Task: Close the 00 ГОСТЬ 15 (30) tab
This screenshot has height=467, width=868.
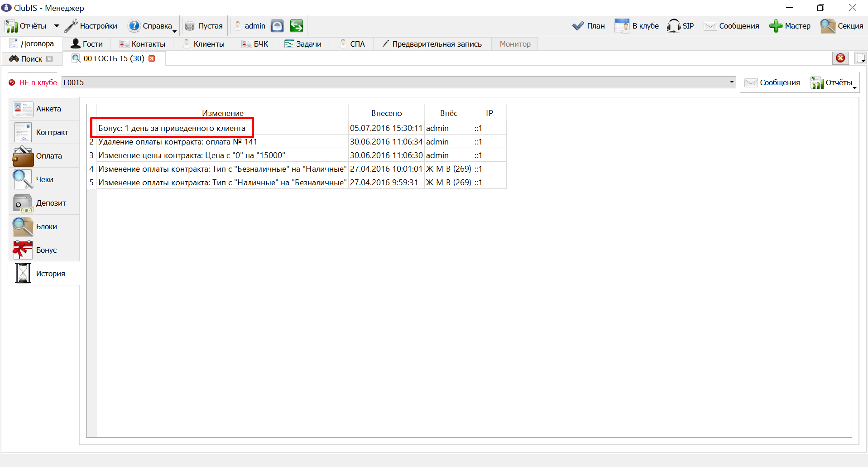Action: pos(152,58)
